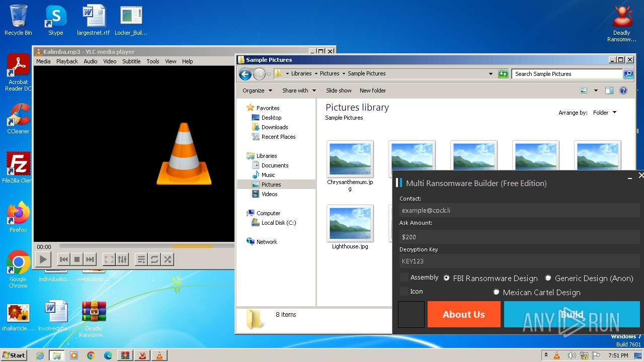Open the VLC View menu
This screenshot has width=644, height=362.
pos(171,61)
